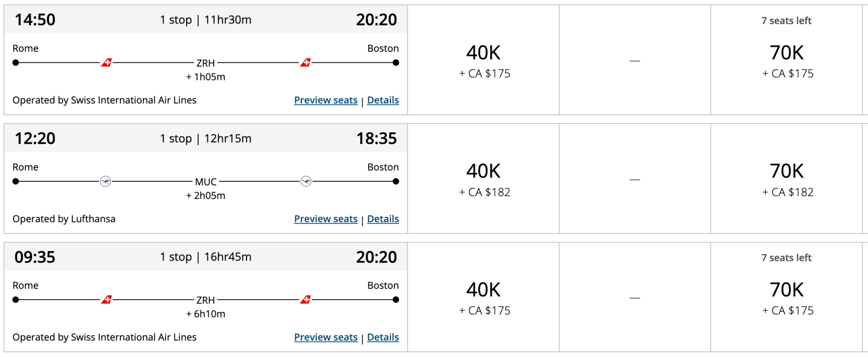Image resolution: width=868 pixels, height=357 pixels.
Task: Preview seats for the 09:35 departure
Action: [x=325, y=337]
